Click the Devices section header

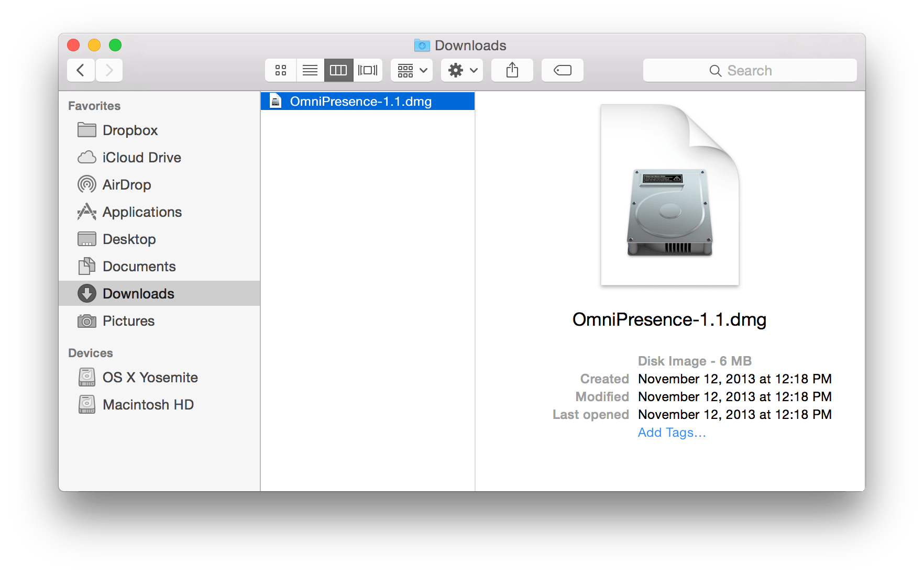click(x=91, y=353)
